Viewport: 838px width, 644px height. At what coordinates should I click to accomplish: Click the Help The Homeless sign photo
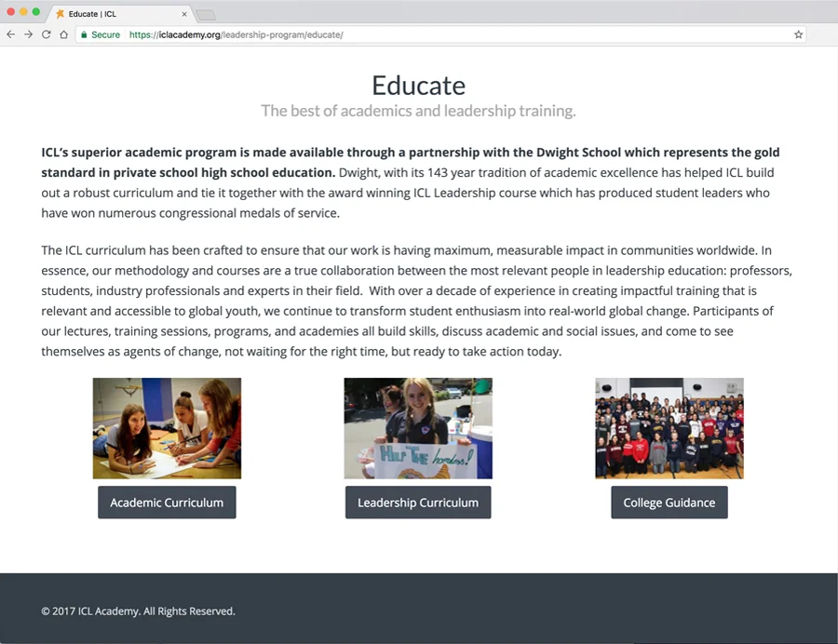418,428
